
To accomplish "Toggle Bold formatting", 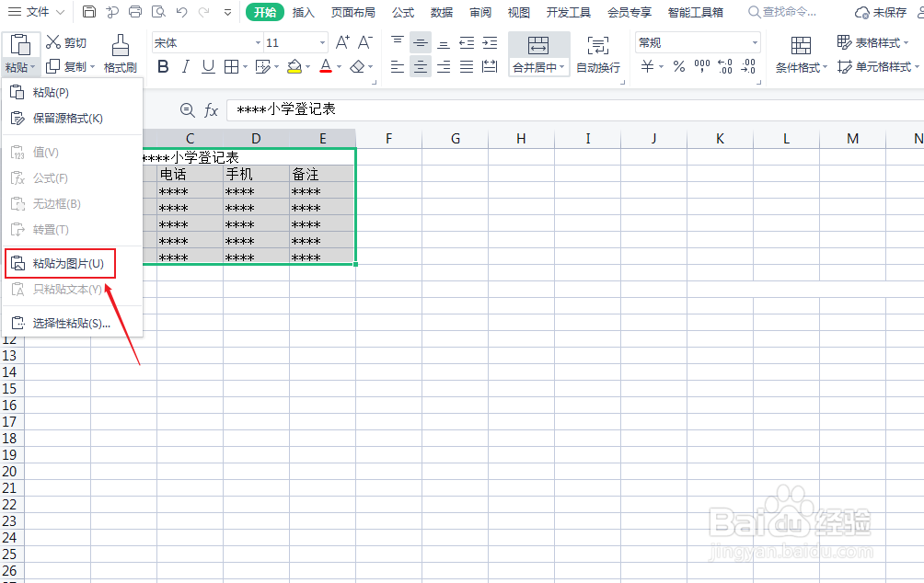I will tap(163, 66).
